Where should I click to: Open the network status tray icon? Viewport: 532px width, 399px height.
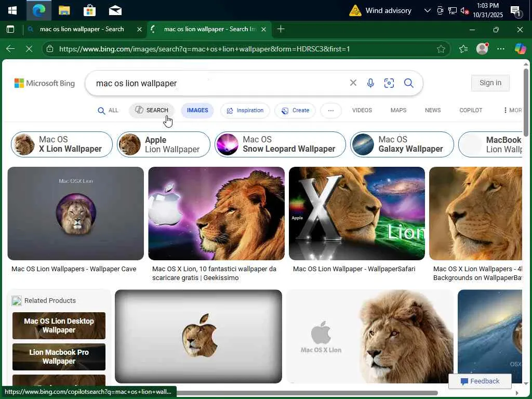(x=453, y=10)
